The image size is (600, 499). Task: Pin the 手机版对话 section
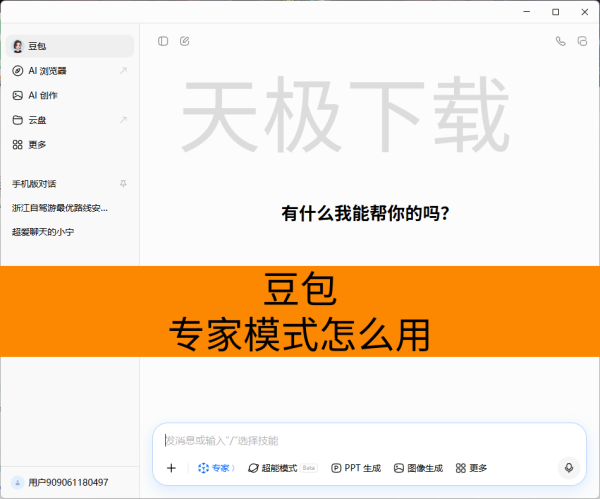(123, 184)
